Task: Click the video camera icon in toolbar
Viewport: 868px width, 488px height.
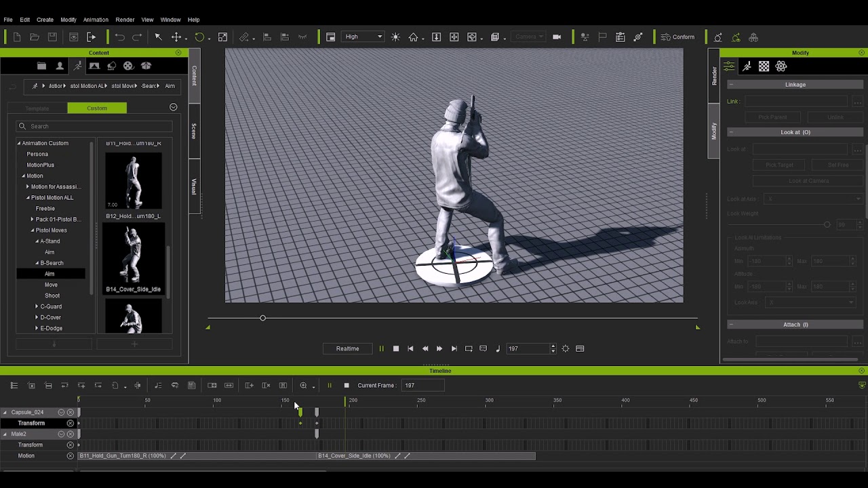Action: pyautogui.click(x=557, y=37)
